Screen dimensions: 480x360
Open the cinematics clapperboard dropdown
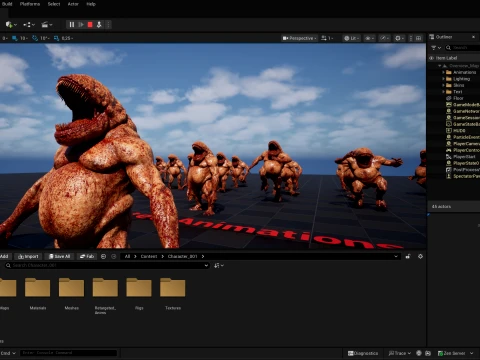47,25
